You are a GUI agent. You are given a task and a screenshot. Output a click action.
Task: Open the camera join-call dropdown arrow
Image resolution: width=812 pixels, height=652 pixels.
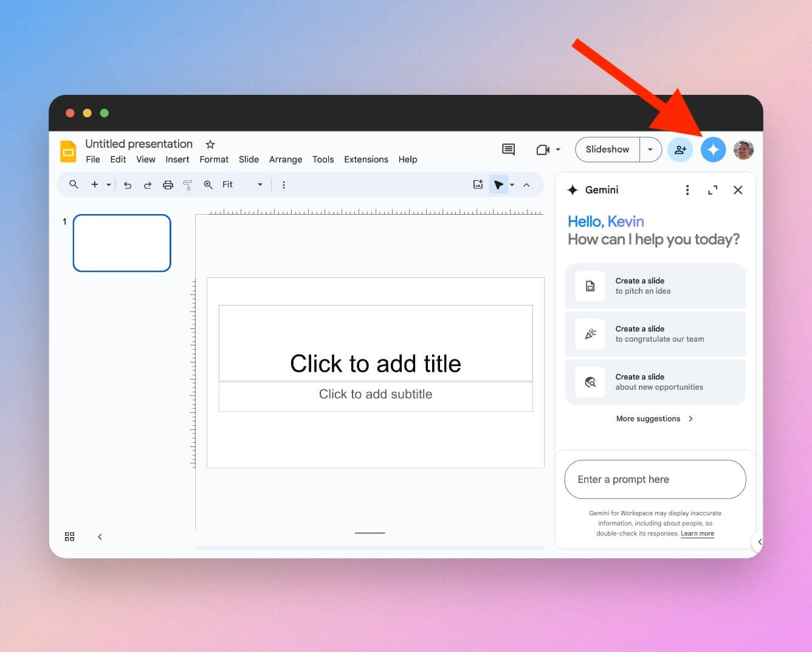tap(557, 149)
